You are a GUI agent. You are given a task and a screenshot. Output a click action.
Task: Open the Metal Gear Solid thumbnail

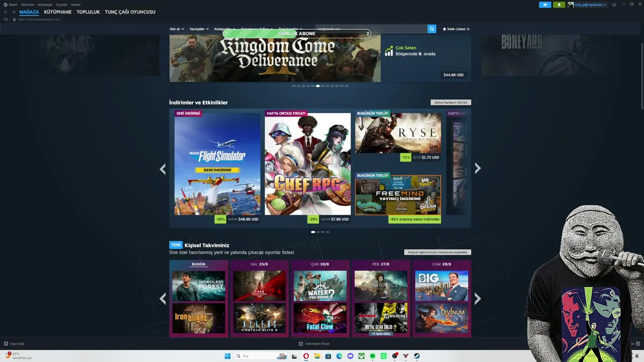[x=381, y=318]
